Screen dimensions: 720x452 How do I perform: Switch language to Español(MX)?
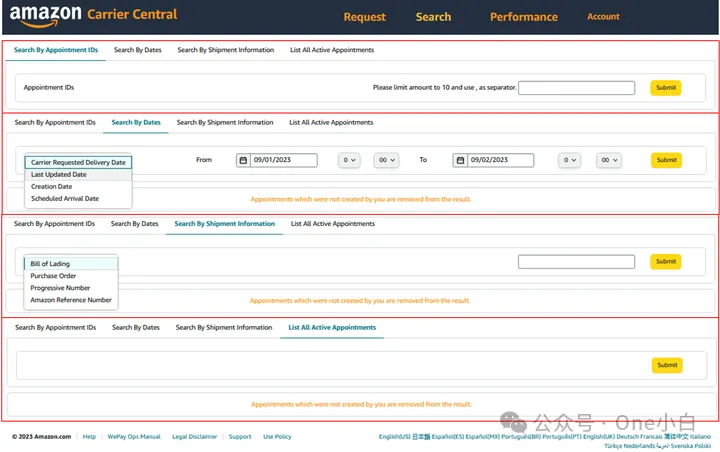click(x=483, y=437)
